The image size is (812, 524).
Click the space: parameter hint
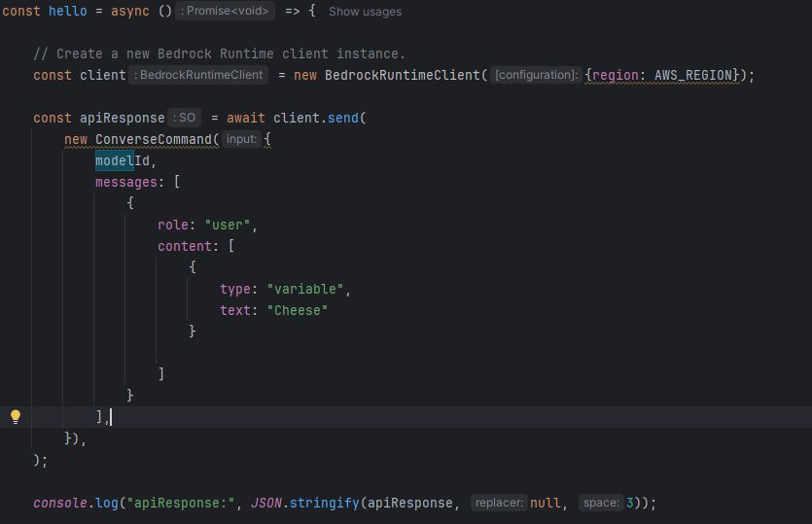(601, 503)
